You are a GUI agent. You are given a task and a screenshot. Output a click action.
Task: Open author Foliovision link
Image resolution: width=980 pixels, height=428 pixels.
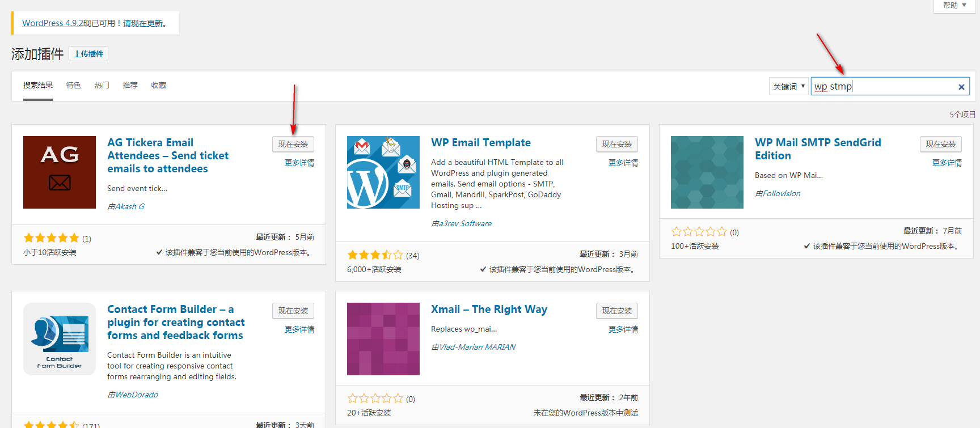782,193
